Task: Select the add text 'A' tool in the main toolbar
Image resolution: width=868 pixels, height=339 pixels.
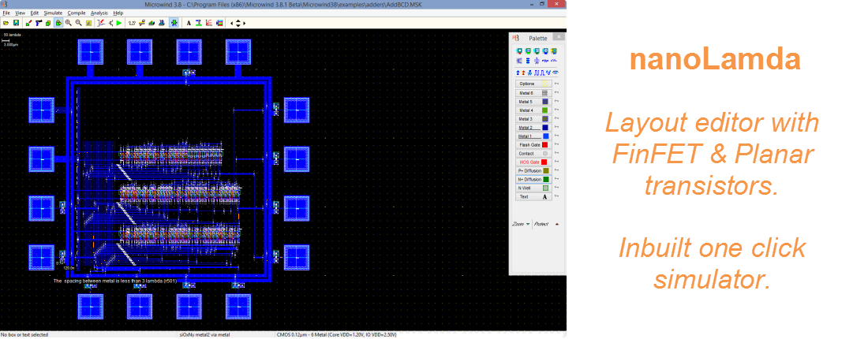Action: (x=189, y=23)
